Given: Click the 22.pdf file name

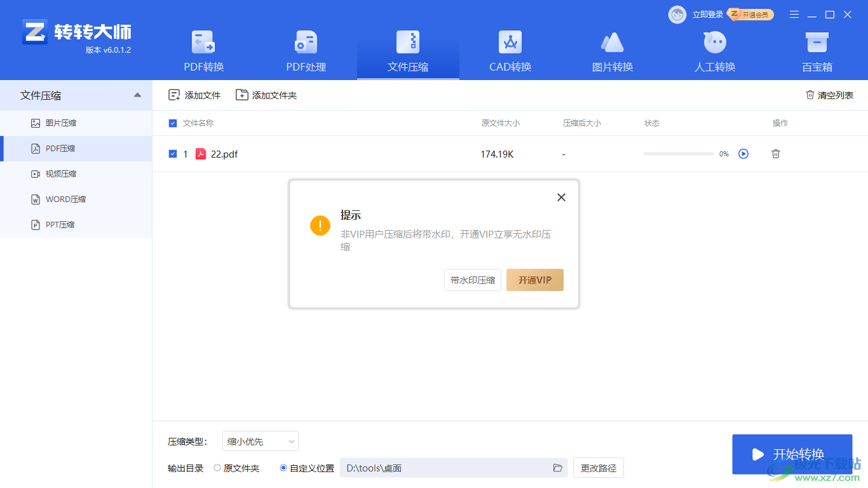Looking at the screenshot, I should 224,154.
